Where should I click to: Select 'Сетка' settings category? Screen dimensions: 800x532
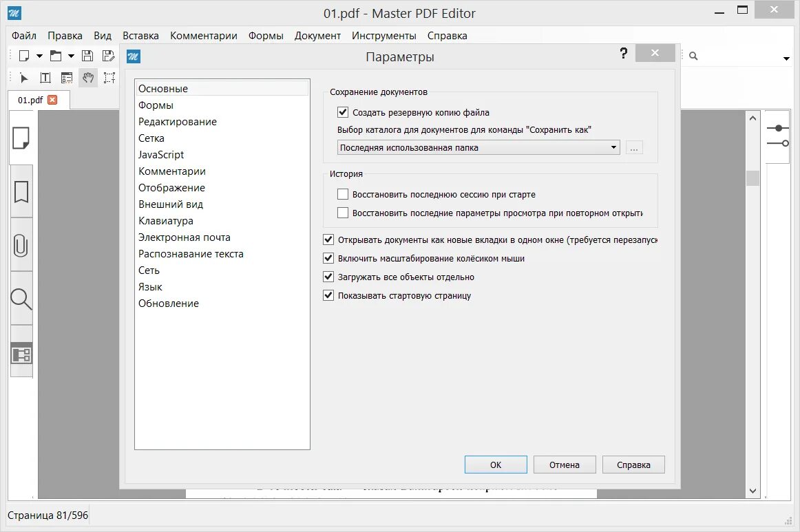(222, 138)
